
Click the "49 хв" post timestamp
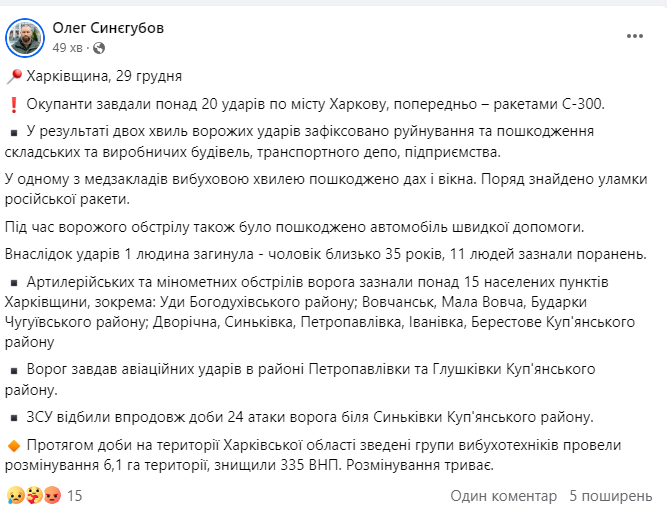point(68,47)
